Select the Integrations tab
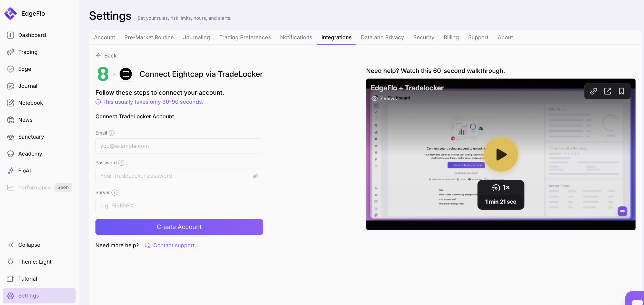The height and width of the screenshot is (305, 644). [x=336, y=37]
